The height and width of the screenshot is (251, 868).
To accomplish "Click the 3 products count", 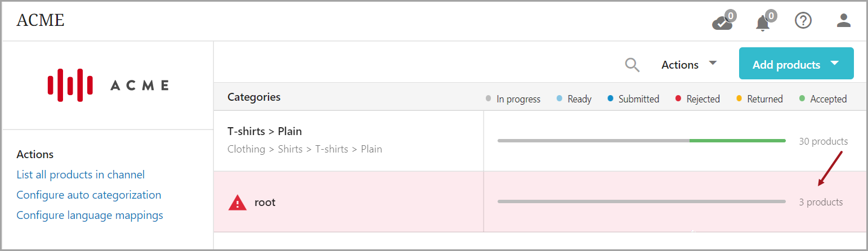I will [821, 202].
